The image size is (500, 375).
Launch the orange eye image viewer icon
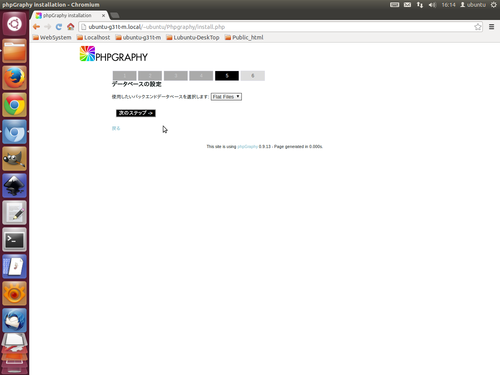pos(14,294)
